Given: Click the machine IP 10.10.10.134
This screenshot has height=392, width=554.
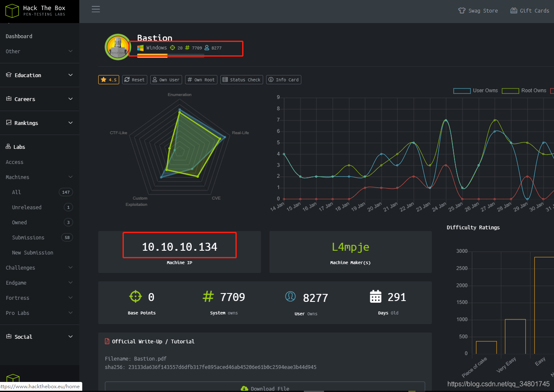Looking at the screenshot, I should pyautogui.click(x=180, y=247).
